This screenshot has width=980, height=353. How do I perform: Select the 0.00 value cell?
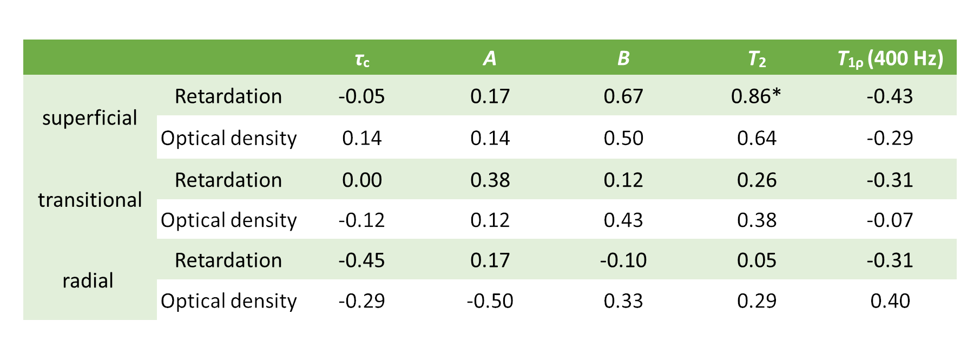pyautogui.click(x=362, y=180)
